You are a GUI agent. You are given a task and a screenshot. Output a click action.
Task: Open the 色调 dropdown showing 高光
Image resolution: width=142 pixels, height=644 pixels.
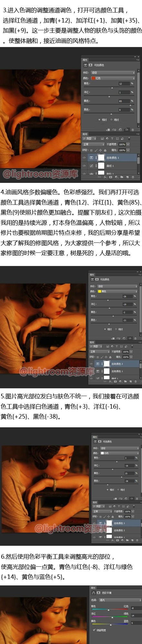point(120,600)
